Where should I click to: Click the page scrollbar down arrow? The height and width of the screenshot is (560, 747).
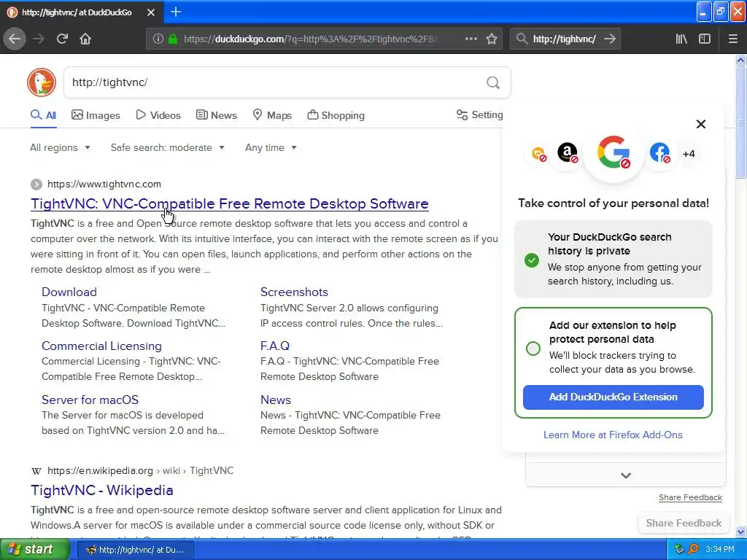click(x=740, y=532)
